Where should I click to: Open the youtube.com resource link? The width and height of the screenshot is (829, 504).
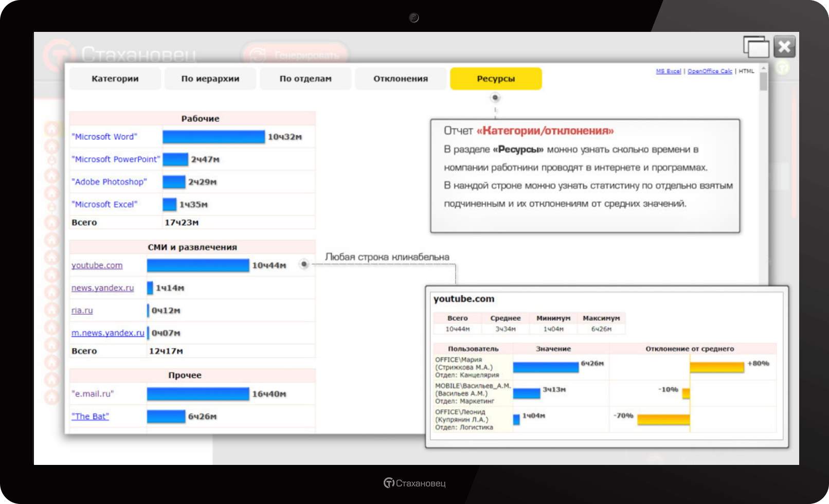[x=97, y=265]
